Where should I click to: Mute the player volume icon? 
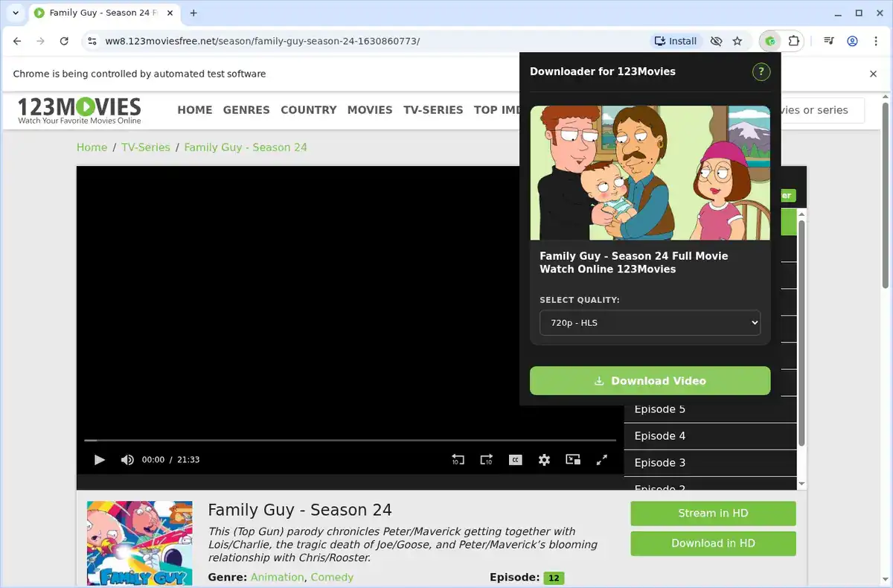(127, 460)
